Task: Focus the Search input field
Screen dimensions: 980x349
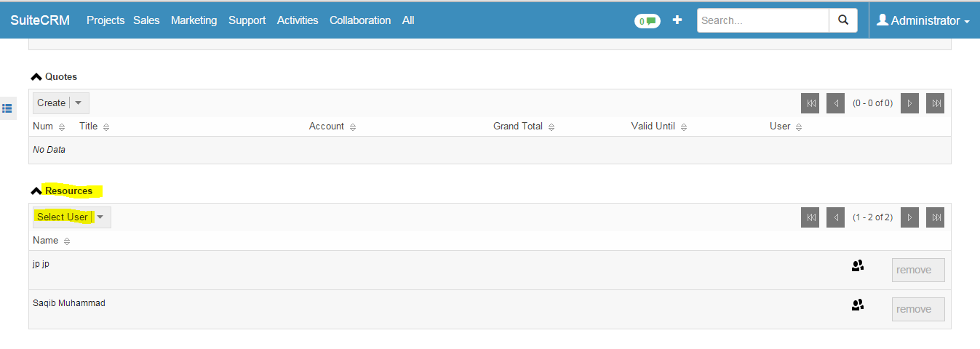Action: [x=763, y=20]
